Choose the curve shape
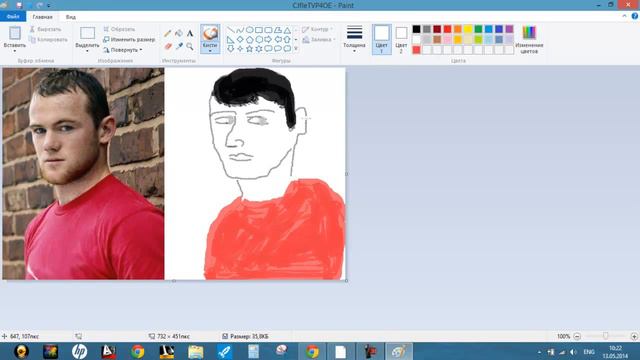Viewport: 640px width, 360px height. (x=240, y=30)
